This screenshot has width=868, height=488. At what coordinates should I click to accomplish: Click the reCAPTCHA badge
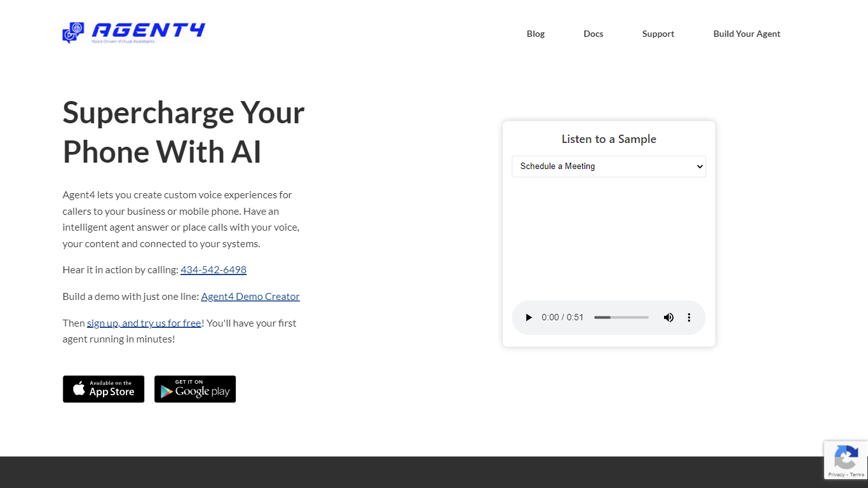pos(846,460)
